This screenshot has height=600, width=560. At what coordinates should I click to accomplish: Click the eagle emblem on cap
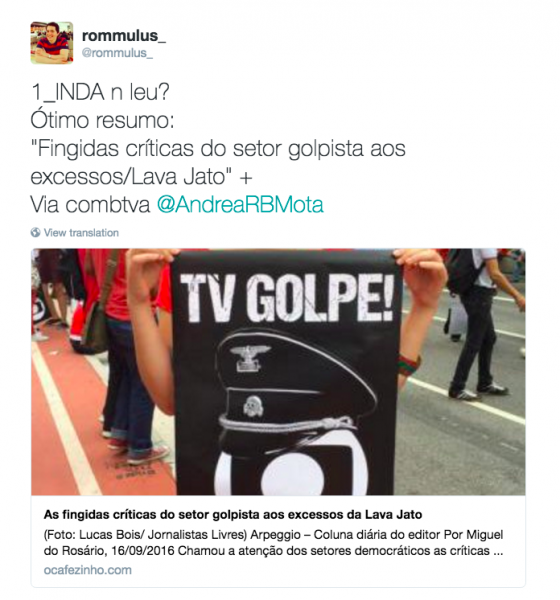pos(250,358)
